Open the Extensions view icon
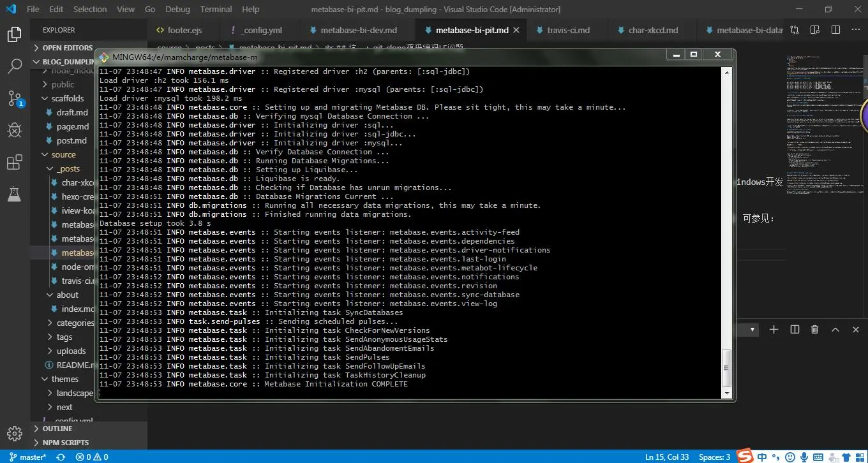The image size is (868, 463). 14,162
